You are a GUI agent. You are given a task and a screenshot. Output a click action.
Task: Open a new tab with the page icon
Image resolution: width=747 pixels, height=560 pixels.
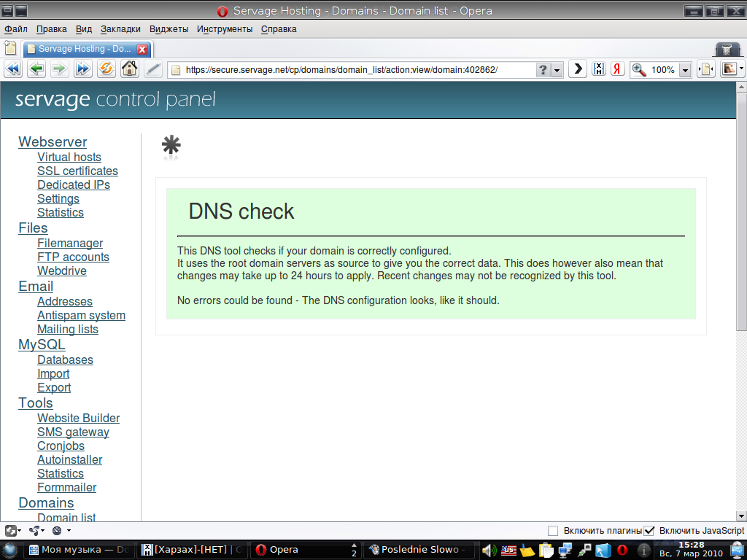pos(10,48)
